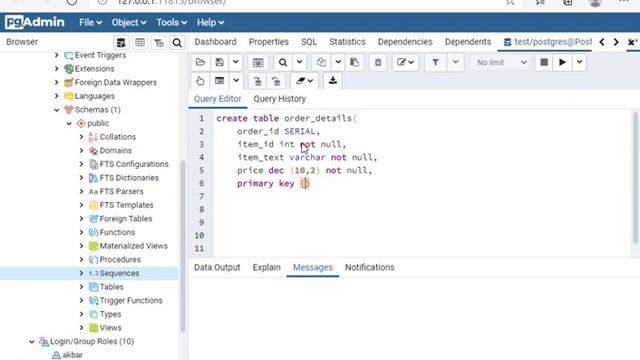Screen dimensions: 640x360
Task: Switch to the Dependencies tab
Action: 405,42
